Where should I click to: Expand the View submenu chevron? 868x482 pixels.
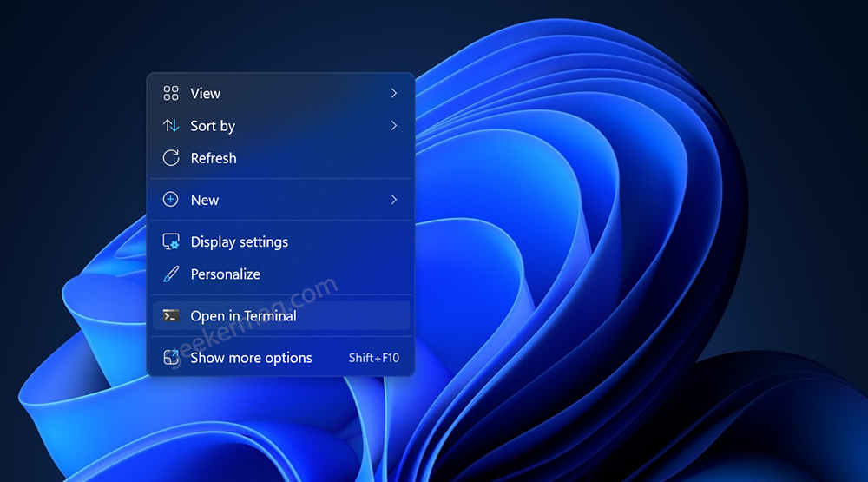(393, 93)
